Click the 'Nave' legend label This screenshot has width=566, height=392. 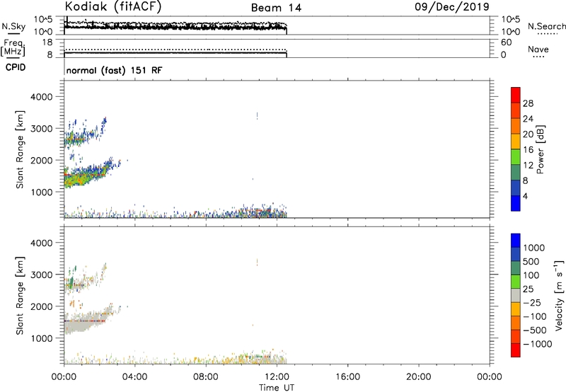(x=538, y=49)
